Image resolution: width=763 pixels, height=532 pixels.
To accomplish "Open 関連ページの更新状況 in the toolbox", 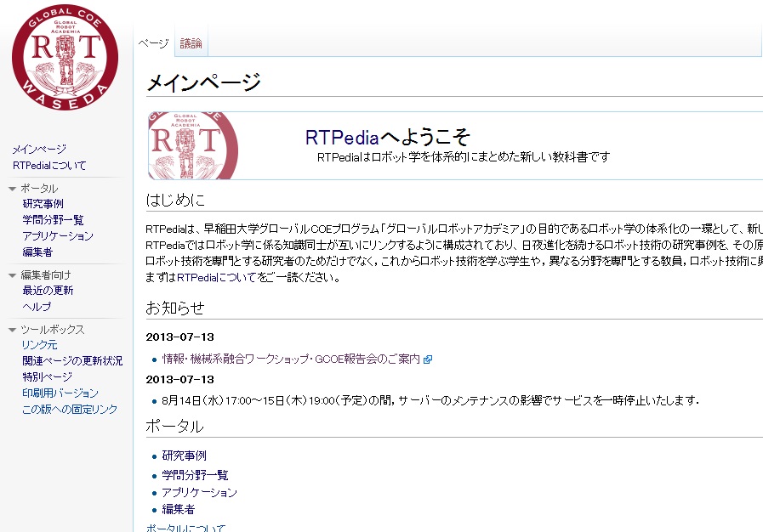I will tap(72, 361).
